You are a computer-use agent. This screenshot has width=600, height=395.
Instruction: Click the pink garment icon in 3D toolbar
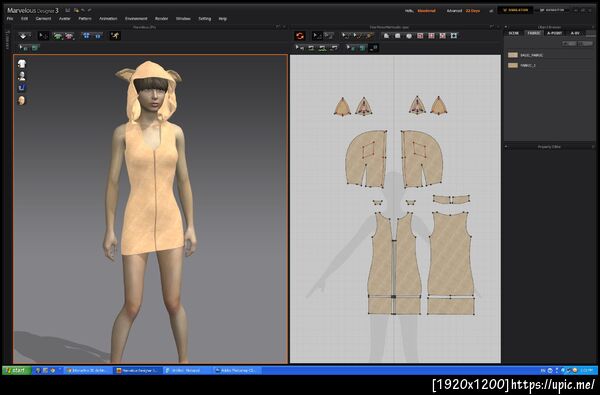pyautogui.click(x=69, y=36)
